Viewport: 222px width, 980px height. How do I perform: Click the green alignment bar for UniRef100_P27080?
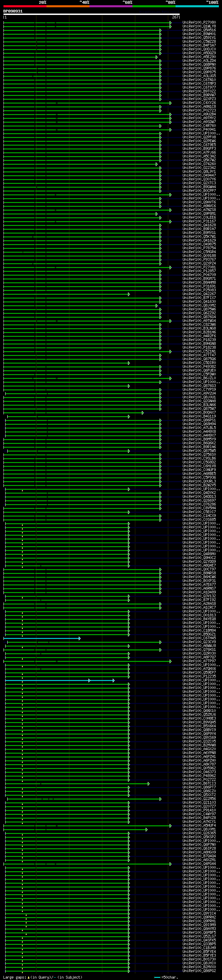[x=87, y=23]
